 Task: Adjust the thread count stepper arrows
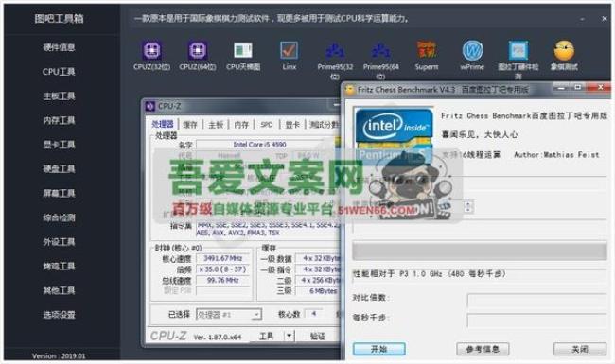point(467,206)
